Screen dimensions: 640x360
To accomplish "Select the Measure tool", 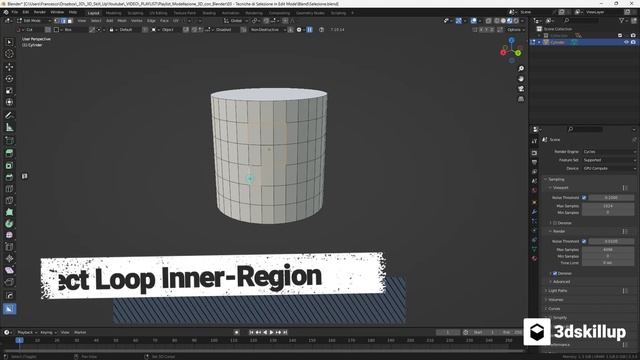I will pyautogui.click(x=9, y=127).
